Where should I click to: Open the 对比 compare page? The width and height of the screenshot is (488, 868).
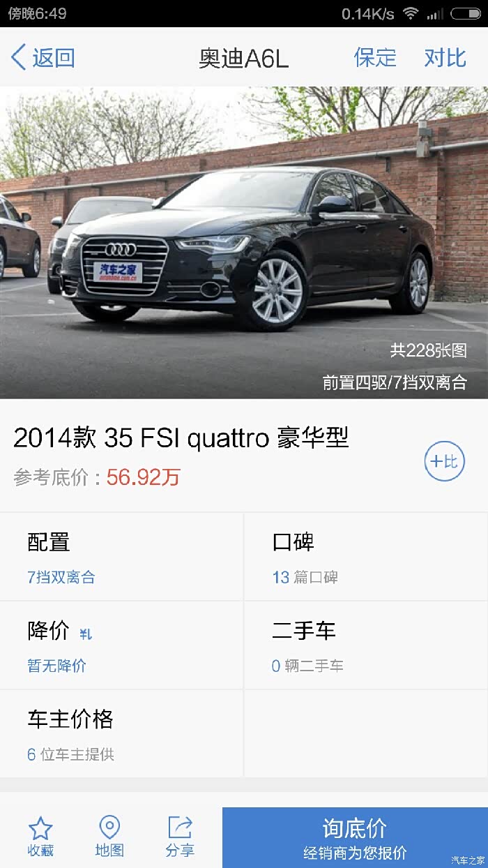pos(445,57)
